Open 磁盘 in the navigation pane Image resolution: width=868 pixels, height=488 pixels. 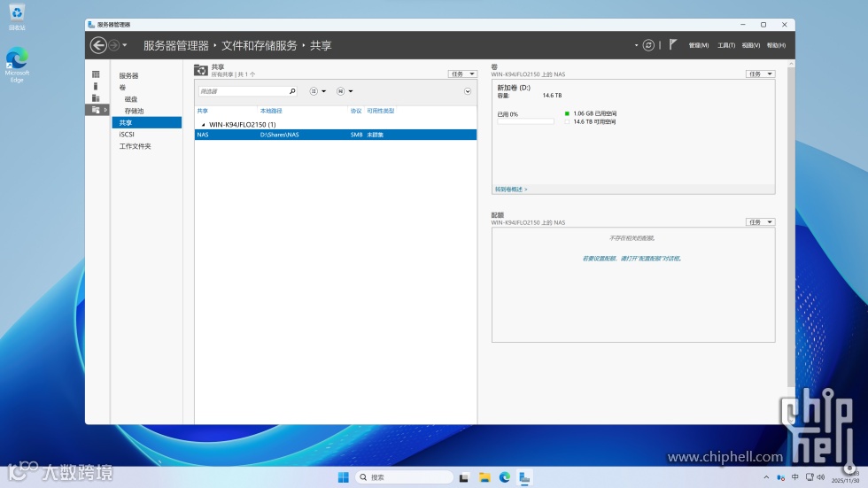pyautogui.click(x=131, y=99)
